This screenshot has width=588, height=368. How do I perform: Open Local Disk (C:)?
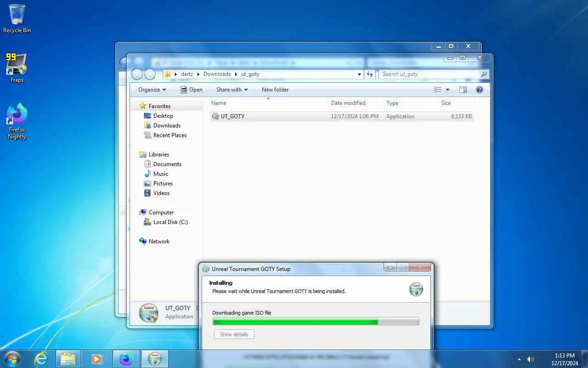point(170,222)
